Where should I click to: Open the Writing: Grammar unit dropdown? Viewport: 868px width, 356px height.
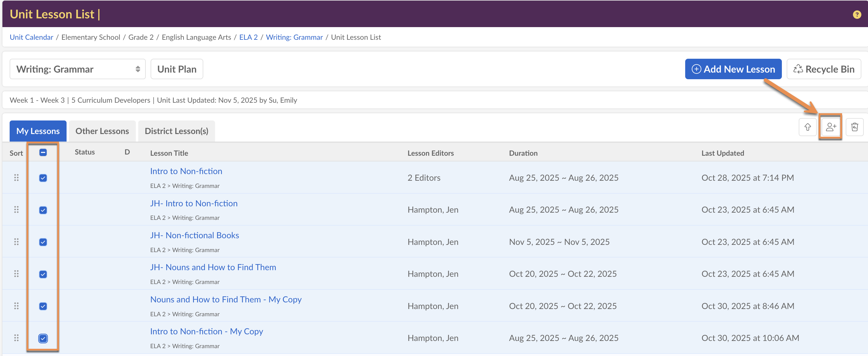point(77,69)
